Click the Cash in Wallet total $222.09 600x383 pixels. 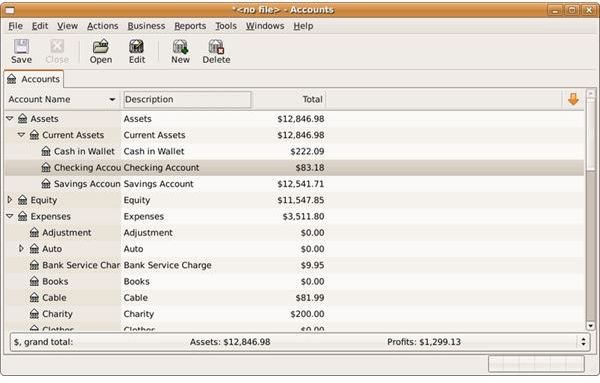point(307,152)
